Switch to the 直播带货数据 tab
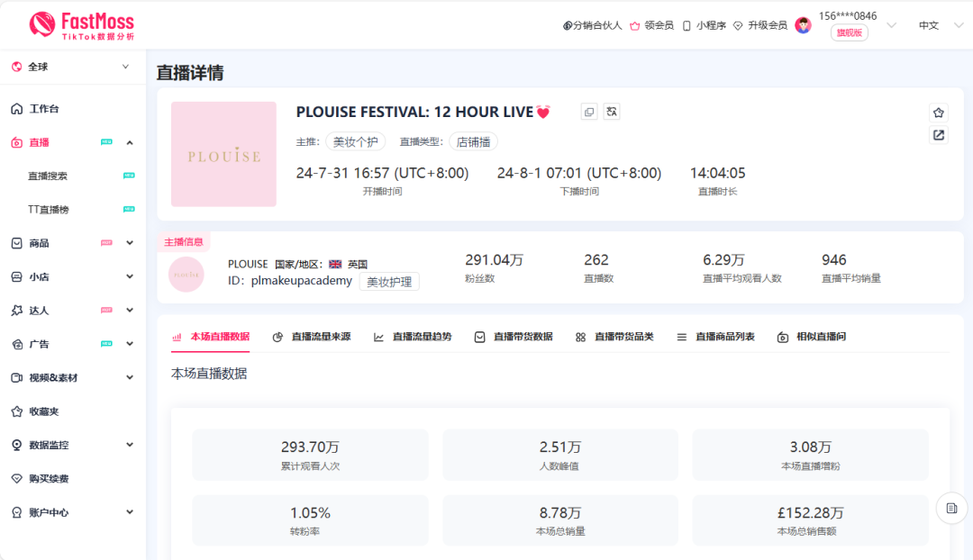973x560 pixels. coord(514,337)
